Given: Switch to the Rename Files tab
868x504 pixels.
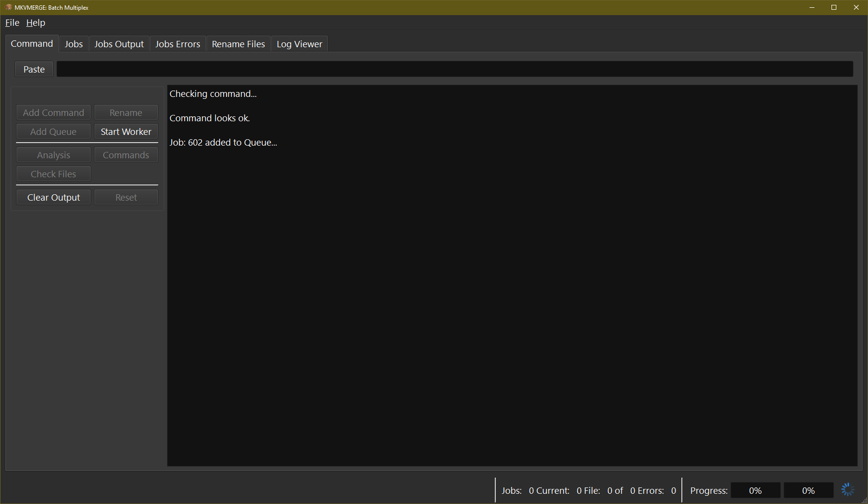Looking at the screenshot, I should (x=239, y=44).
